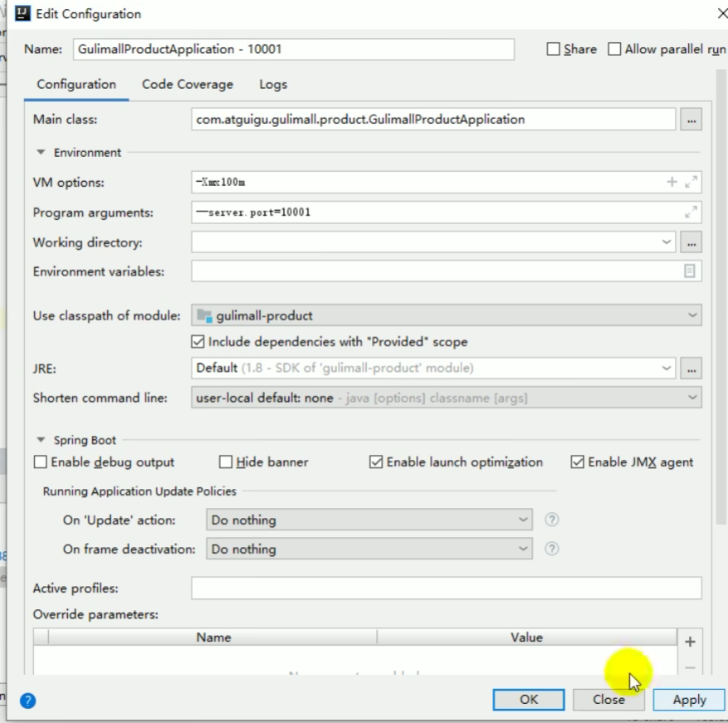Open Use classpath of module dropdown

click(446, 315)
